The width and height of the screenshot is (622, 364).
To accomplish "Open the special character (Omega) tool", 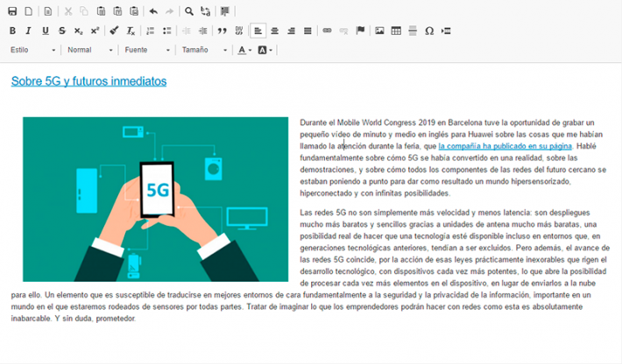I will (x=429, y=31).
